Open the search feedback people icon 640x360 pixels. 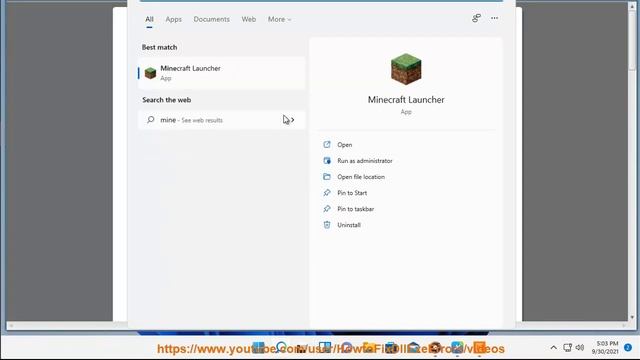tap(476, 18)
